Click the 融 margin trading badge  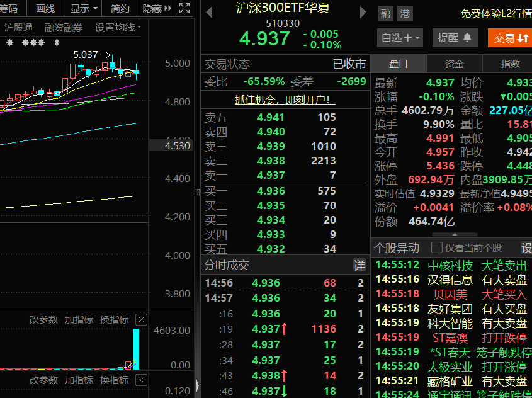tap(385, 14)
